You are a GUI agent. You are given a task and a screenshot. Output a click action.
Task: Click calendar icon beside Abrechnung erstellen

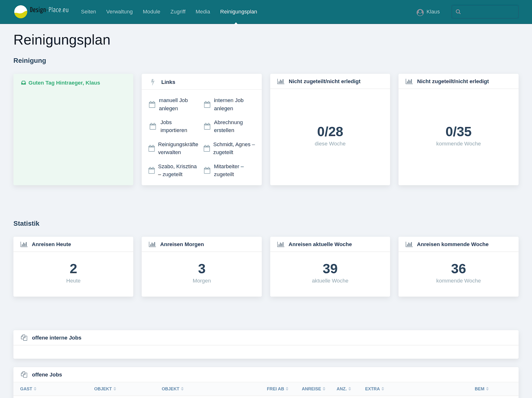[207, 126]
